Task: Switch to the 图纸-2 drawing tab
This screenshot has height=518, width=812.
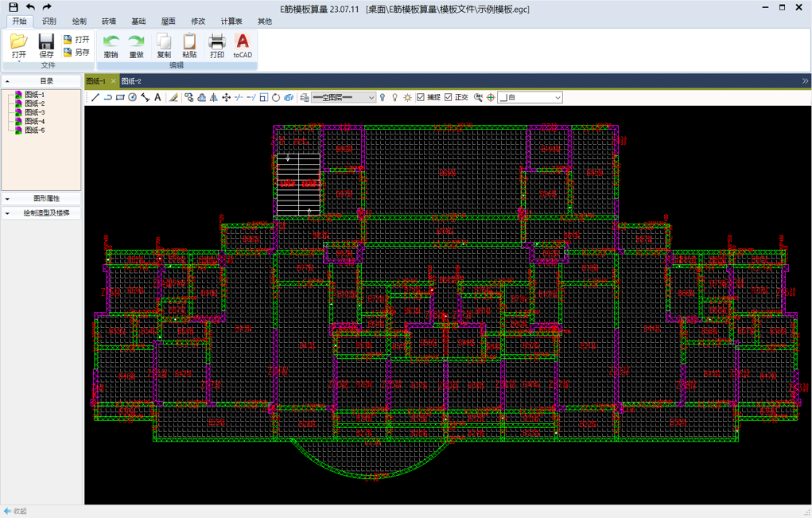Action: tap(131, 81)
